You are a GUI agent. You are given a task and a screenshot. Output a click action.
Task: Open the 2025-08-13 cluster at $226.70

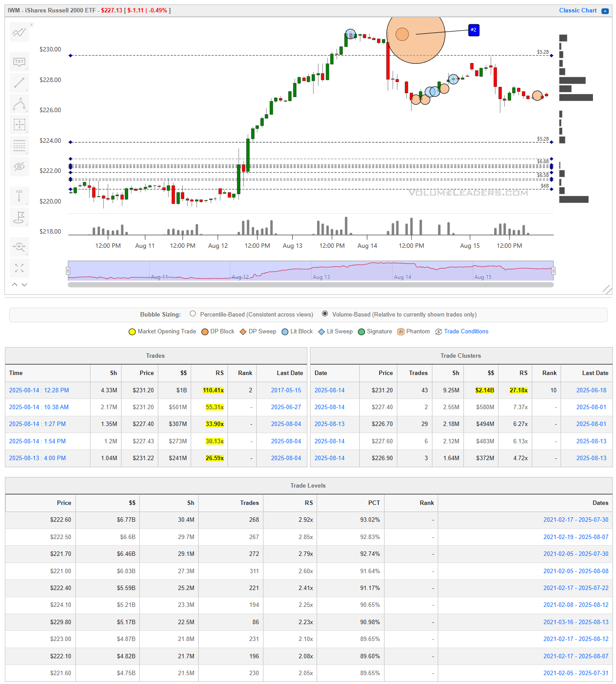click(x=330, y=424)
